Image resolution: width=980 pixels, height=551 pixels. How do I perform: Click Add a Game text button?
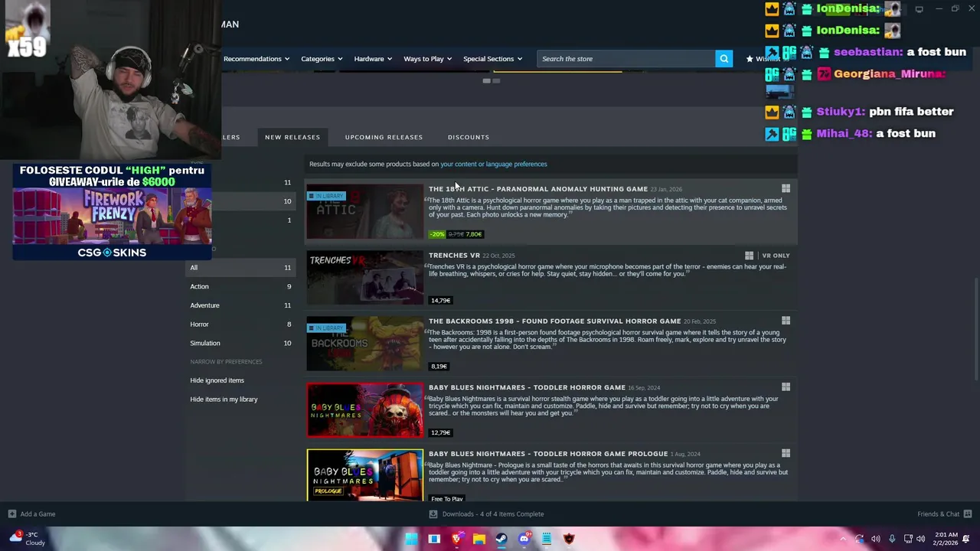click(x=38, y=514)
